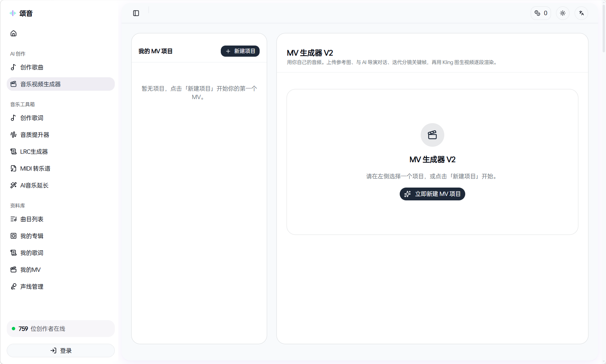The height and width of the screenshot is (364, 606).
Task: Open 声线管理 page
Action: pyautogui.click(x=61, y=286)
